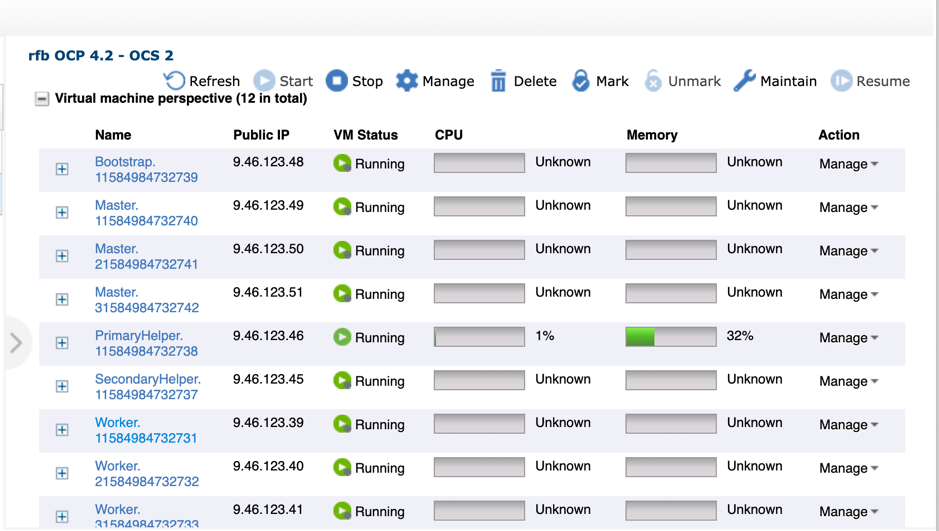This screenshot has width=939, height=531.
Task: Click PrimaryHelper CPU usage bar
Action: [x=479, y=336]
